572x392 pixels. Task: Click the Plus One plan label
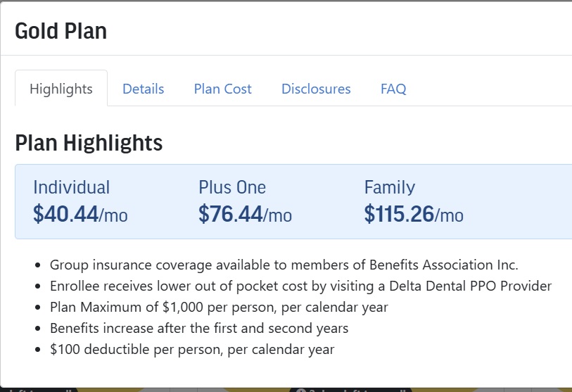click(x=232, y=187)
